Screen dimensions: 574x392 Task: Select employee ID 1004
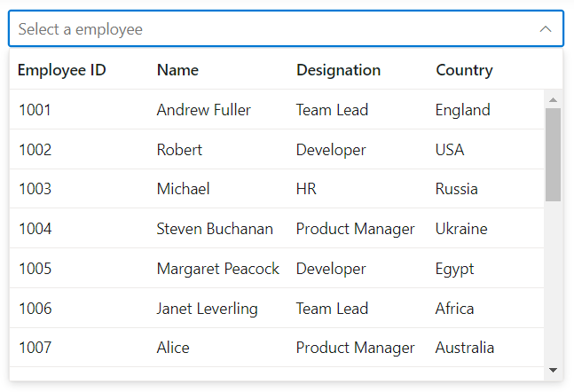point(35,229)
